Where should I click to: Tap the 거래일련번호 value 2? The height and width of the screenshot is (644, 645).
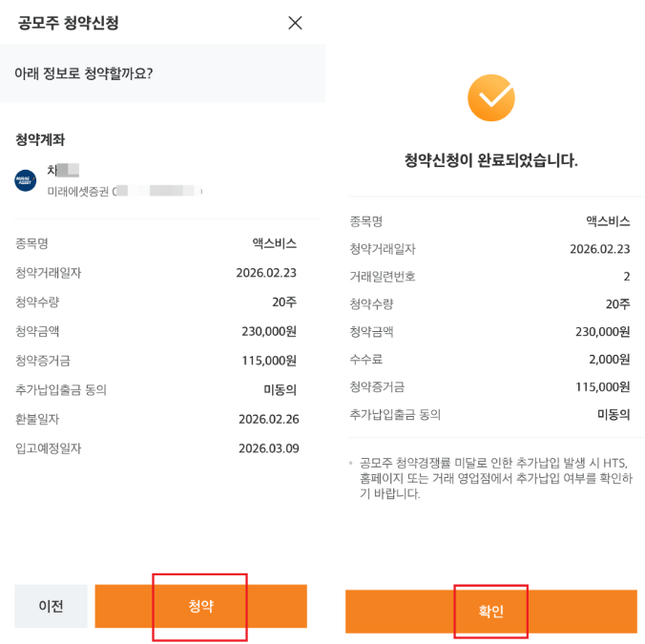(x=627, y=277)
